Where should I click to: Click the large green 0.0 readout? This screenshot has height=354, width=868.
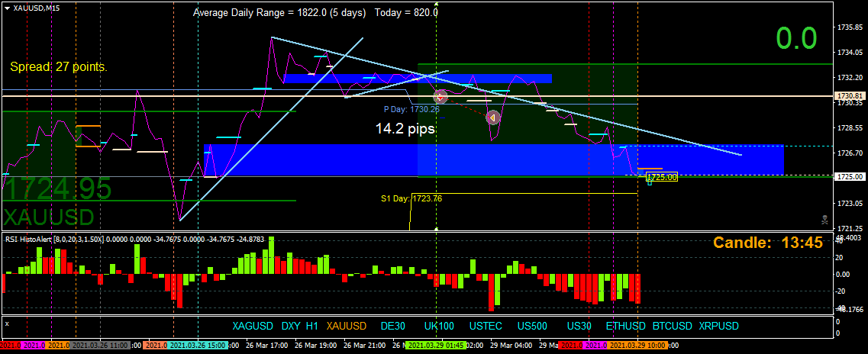coord(796,39)
